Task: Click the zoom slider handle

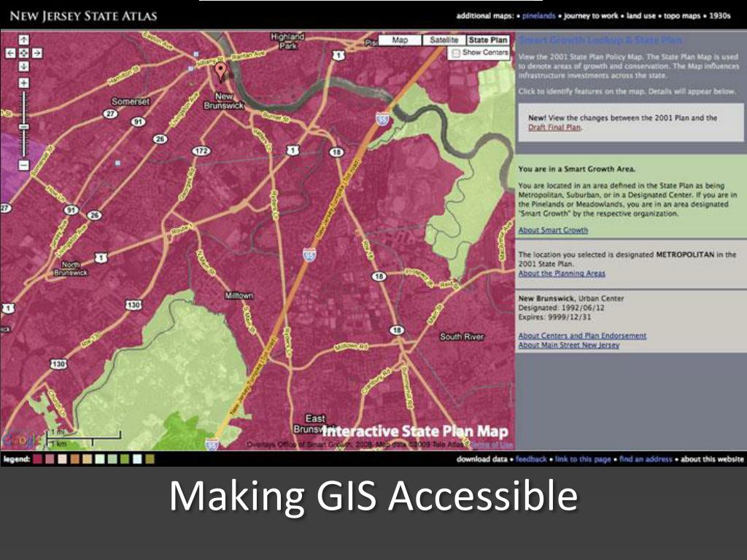Action: click(x=23, y=127)
